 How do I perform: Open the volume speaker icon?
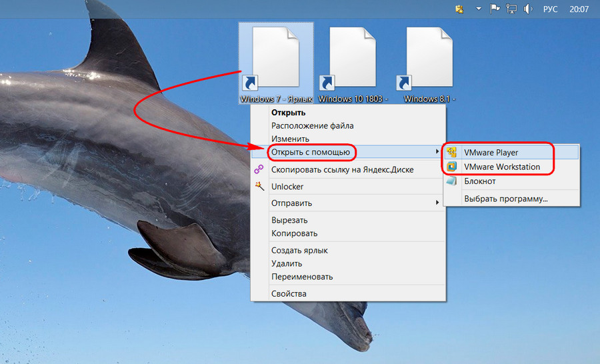pyautogui.click(x=528, y=9)
